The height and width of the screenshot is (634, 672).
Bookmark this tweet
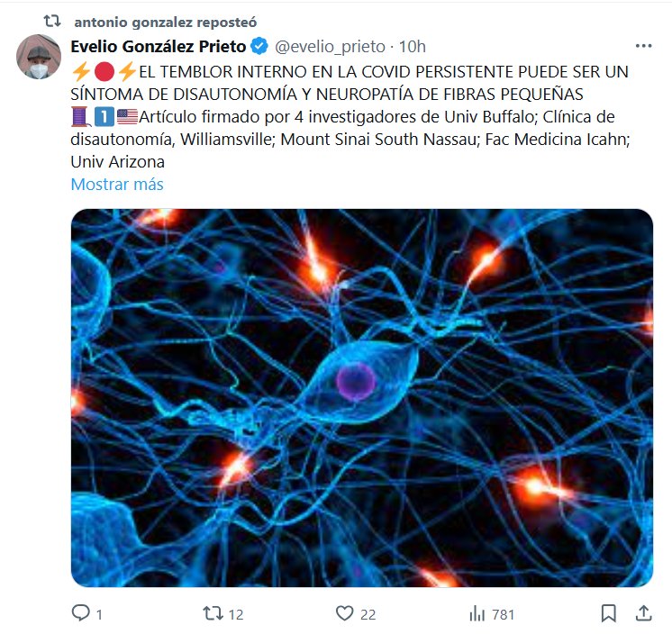608,613
